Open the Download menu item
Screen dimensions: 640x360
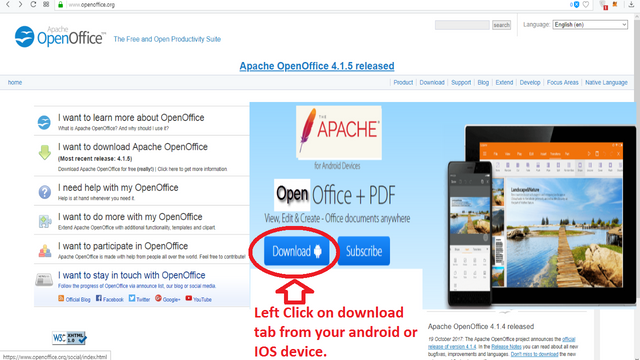click(432, 82)
